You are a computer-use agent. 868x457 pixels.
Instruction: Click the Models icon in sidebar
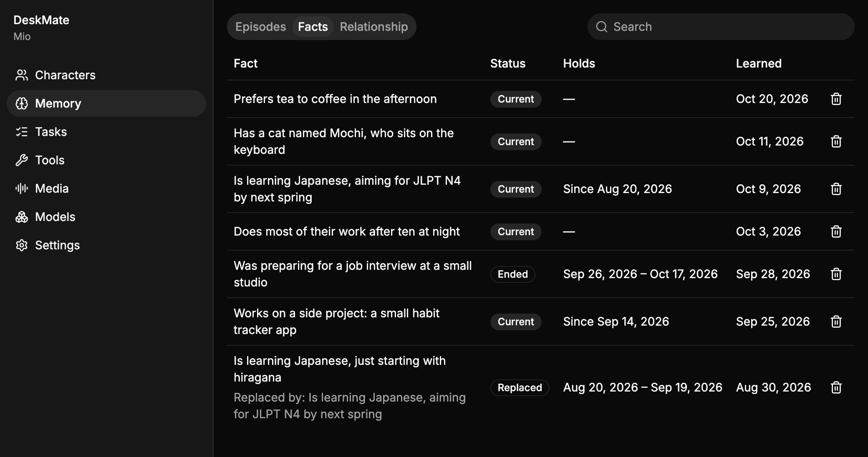point(22,217)
